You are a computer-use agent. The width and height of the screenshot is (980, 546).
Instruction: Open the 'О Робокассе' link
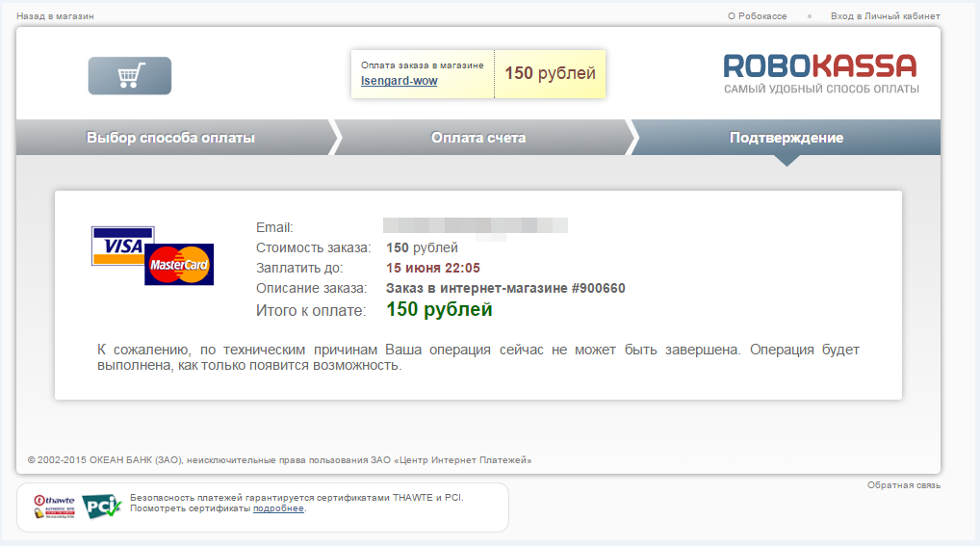[758, 16]
